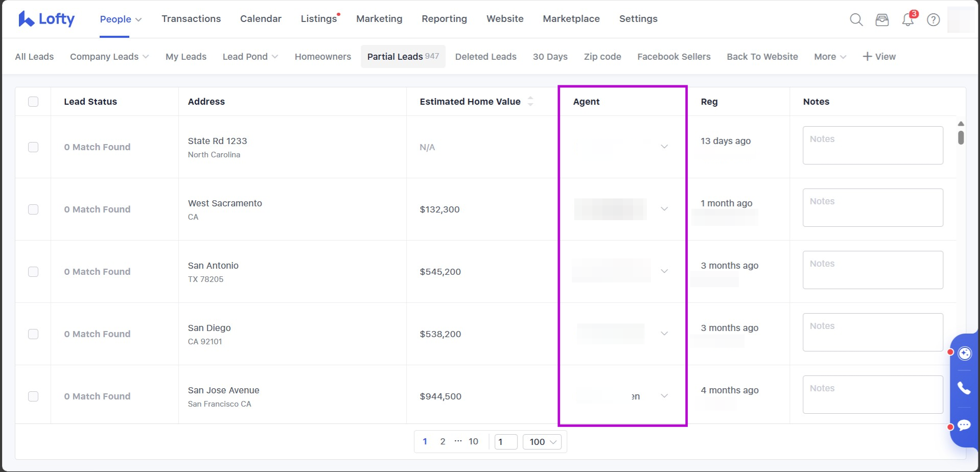Viewport: 980px width, 472px height.
Task: Open the AI assistant floating icon
Action: (964, 353)
